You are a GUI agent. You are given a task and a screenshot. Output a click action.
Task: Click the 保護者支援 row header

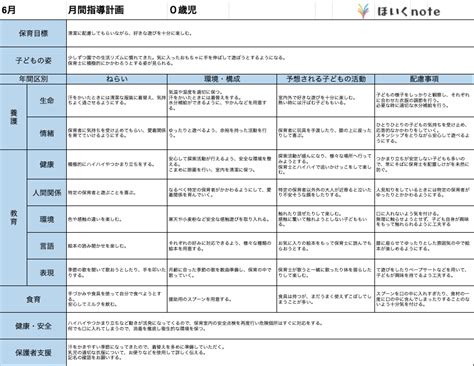[x=33, y=353]
